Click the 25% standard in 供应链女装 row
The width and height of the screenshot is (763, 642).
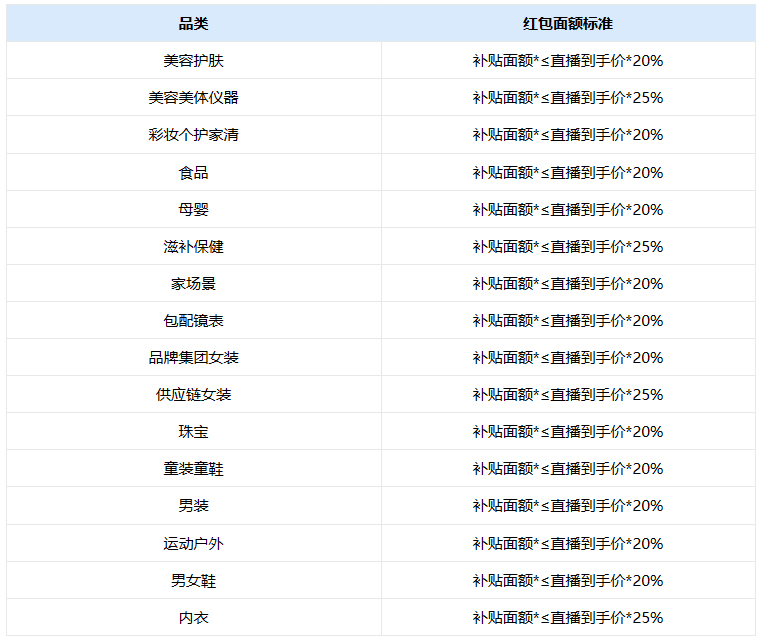pos(568,395)
